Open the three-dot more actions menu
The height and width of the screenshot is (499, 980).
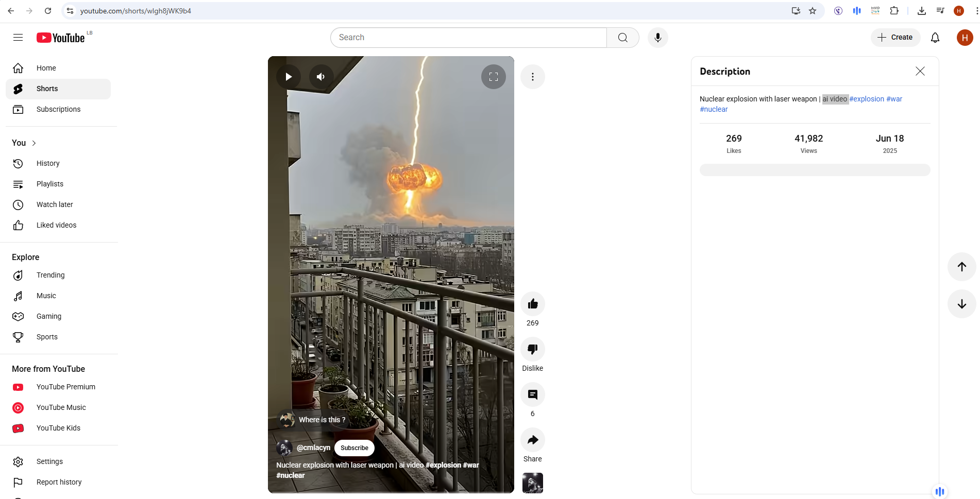pyautogui.click(x=533, y=77)
